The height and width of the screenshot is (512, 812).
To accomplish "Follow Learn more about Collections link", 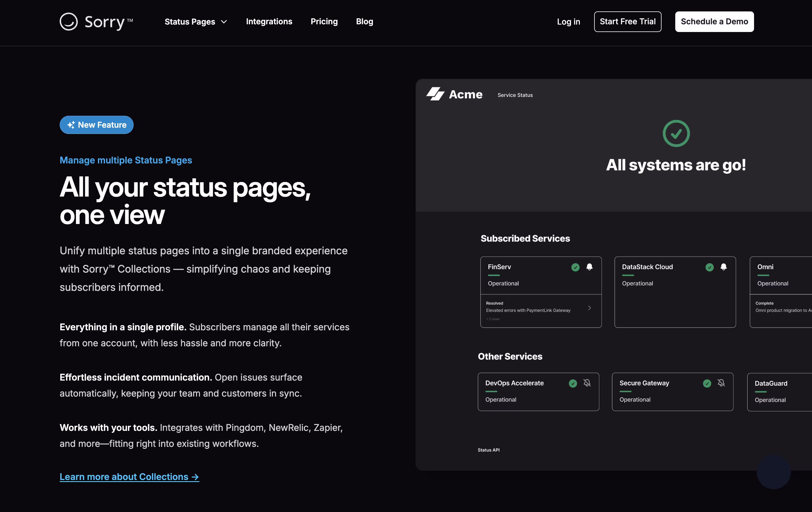I will tap(129, 477).
